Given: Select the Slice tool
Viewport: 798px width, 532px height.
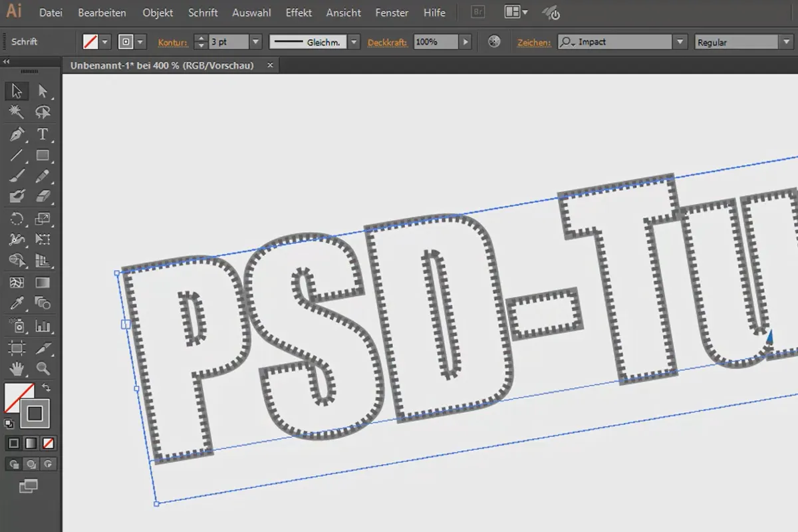Looking at the screenshot, I should coord(43,347).
